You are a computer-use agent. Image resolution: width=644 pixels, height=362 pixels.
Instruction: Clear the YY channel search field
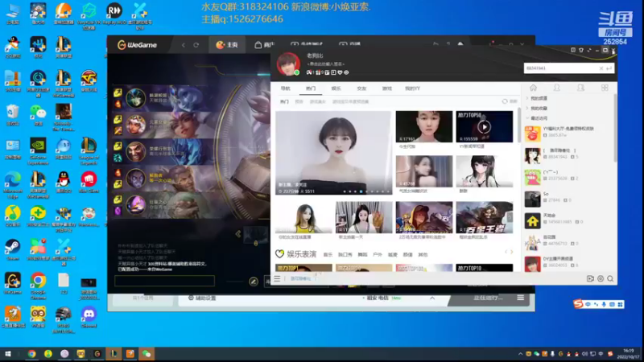[601, 68]
